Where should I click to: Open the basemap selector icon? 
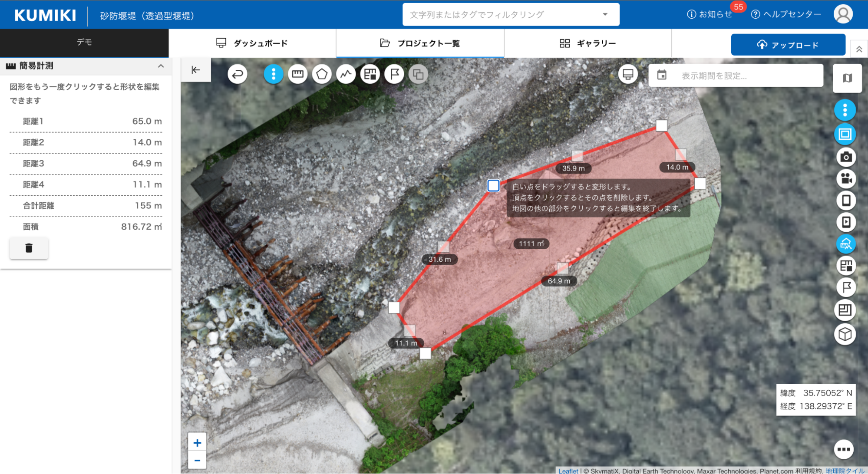(847, 78)
